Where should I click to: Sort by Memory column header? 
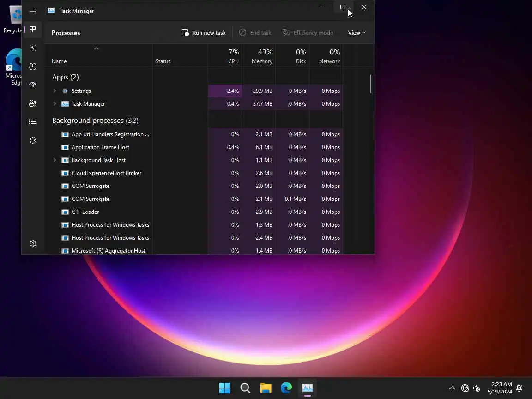tap(259, 56)
